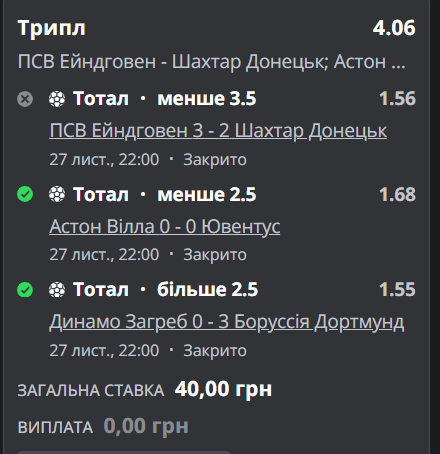This screenshot has width=440, height=454.
Task: Click the 1.55 odds value
Action: (397, 289)
